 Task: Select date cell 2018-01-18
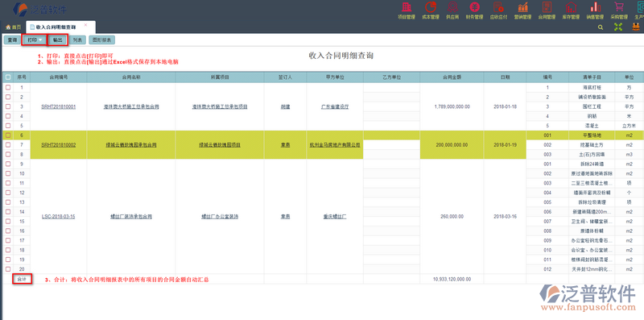click(x=506, y=106)
